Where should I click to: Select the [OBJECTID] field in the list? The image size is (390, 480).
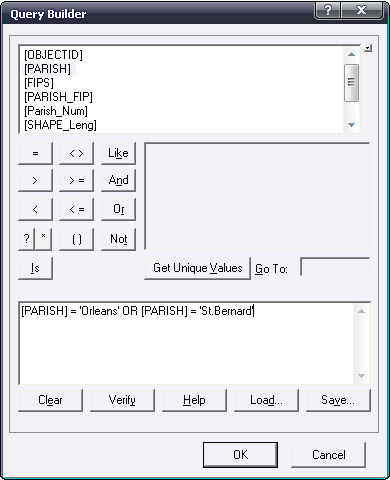(53, 55)
